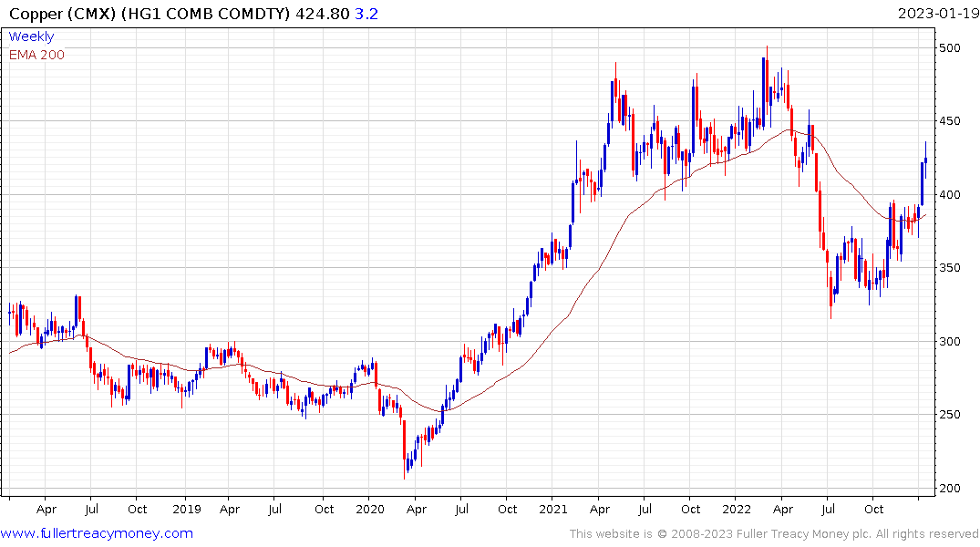
Task: Click the blue change value 3.2
Action: click(x=366, y=14)
